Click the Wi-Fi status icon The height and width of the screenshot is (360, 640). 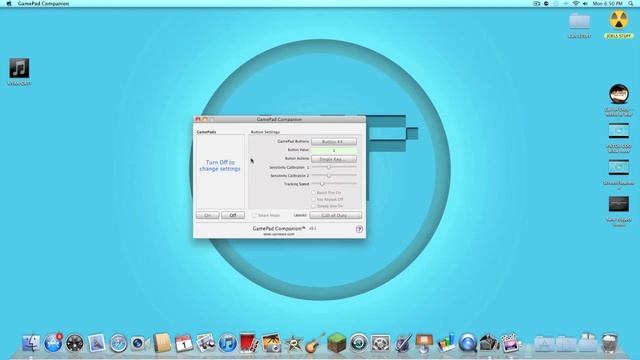pos(576,3)
